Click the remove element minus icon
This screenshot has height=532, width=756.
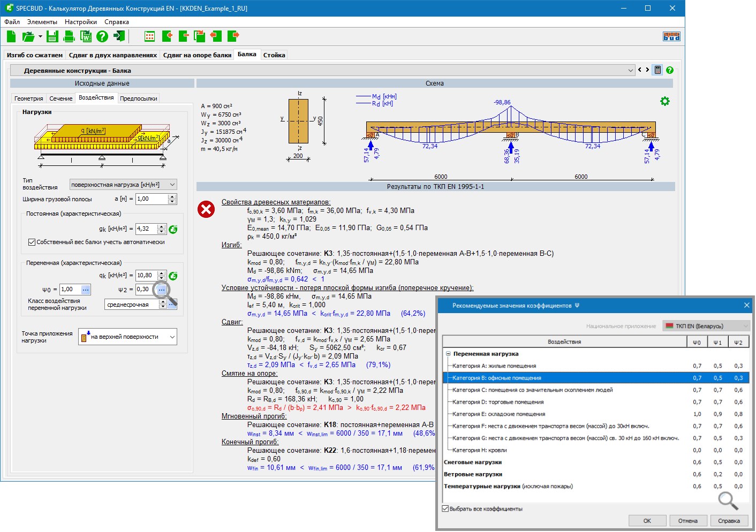click(184, 36)
